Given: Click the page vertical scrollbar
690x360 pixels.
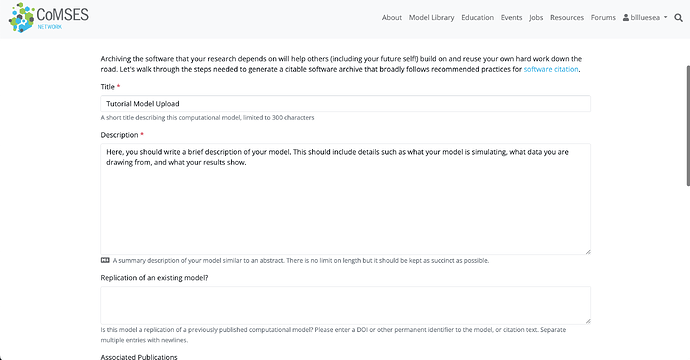Looking at the screenshot, I should tap(688, 125).
